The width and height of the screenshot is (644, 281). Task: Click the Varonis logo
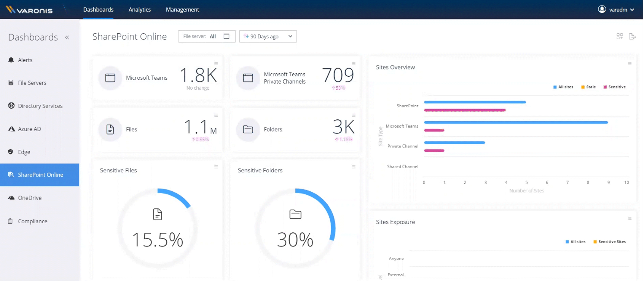click(29, 9)
